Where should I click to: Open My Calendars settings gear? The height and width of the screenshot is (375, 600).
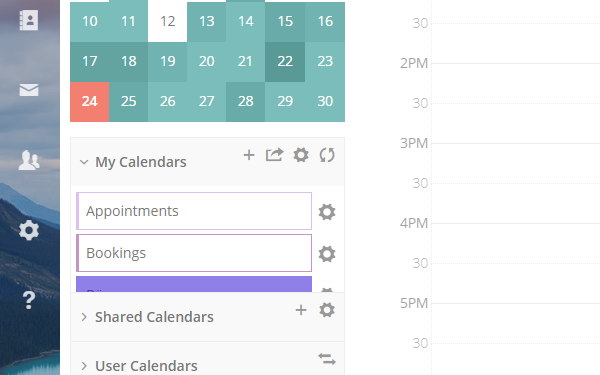[x=301, y=155]
